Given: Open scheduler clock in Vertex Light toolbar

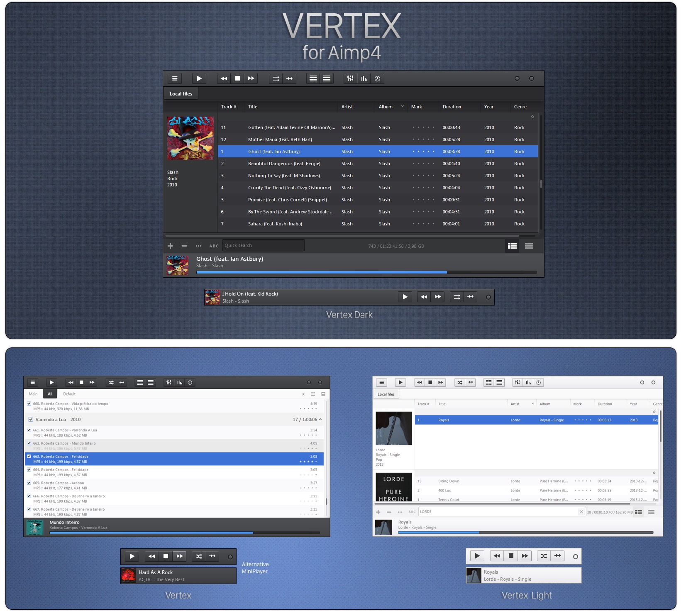Looking at the screenshot, I should click(x=538, y=382).
